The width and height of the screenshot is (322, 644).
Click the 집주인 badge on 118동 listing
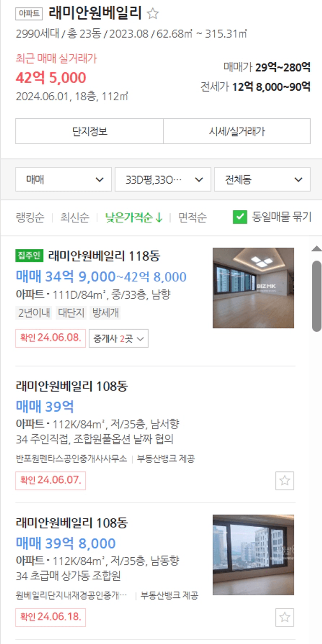[x=30, y=255]
